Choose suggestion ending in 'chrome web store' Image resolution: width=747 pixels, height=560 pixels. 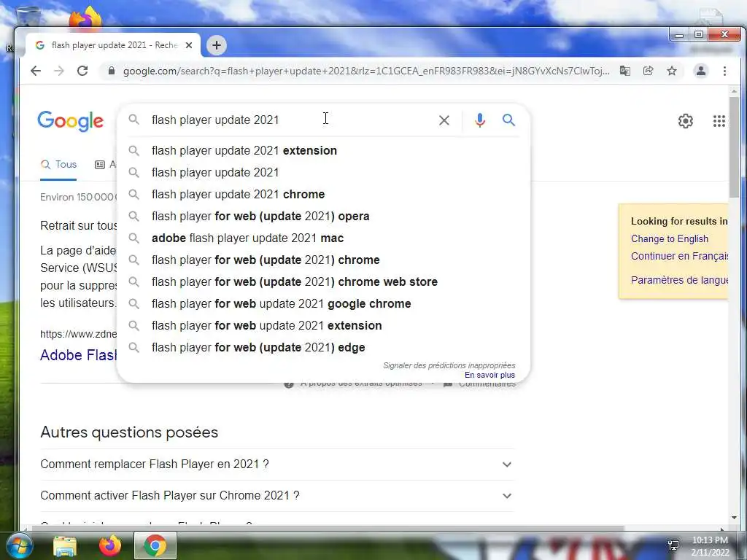[323, 282]
